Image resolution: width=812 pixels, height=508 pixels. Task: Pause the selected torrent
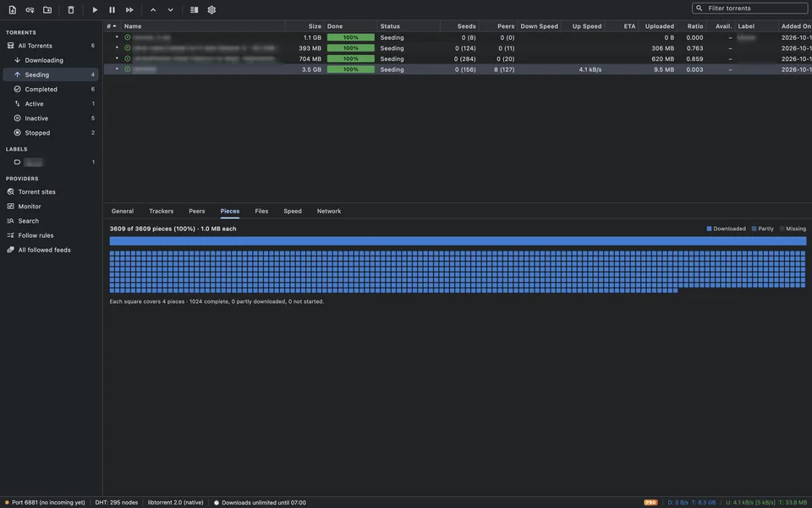112,10
